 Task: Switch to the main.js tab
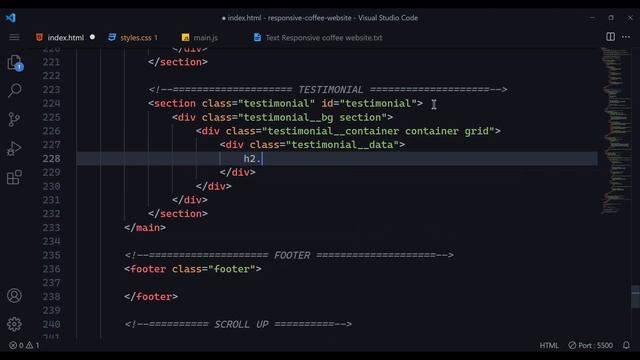click(x=200, y=38)
